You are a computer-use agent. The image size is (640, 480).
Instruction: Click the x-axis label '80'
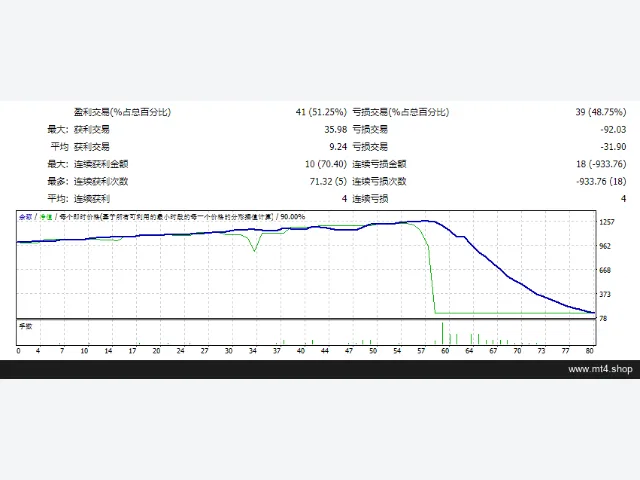point(590,351)
